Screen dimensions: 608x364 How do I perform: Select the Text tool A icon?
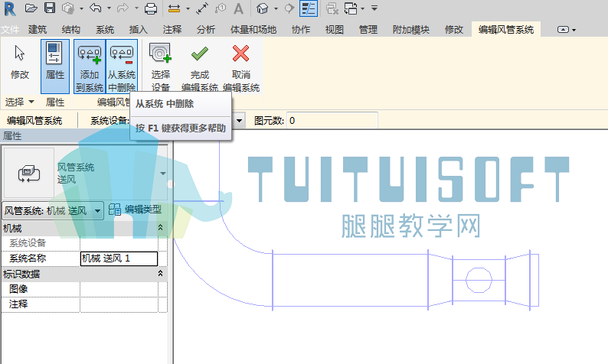click(238, 8)
